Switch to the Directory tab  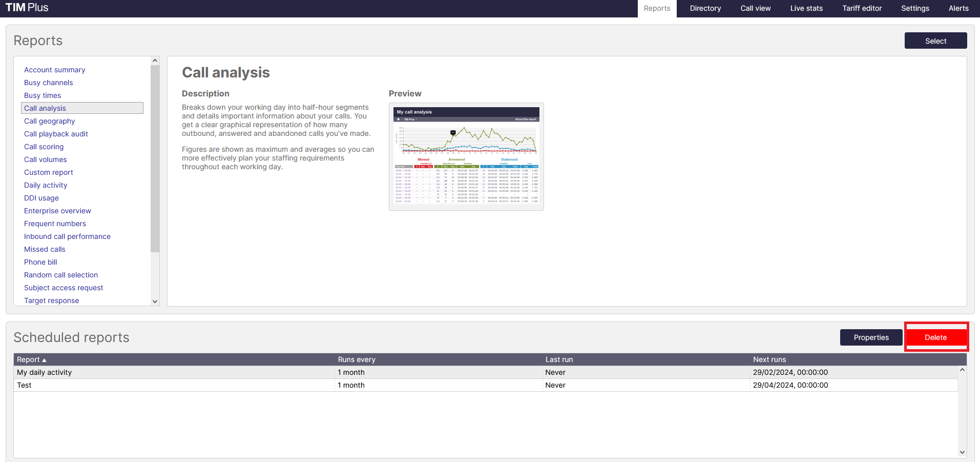point(705,8)
